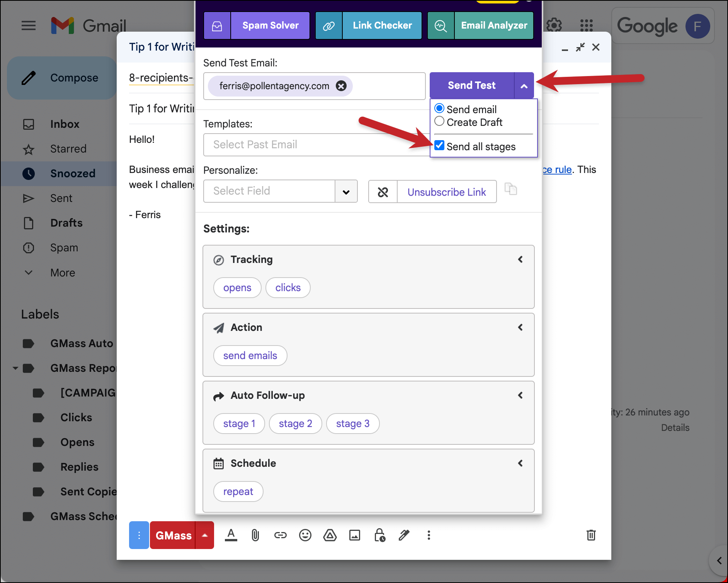
Task: Uncheck Send all stages checkbox
Action: [439, 146]
